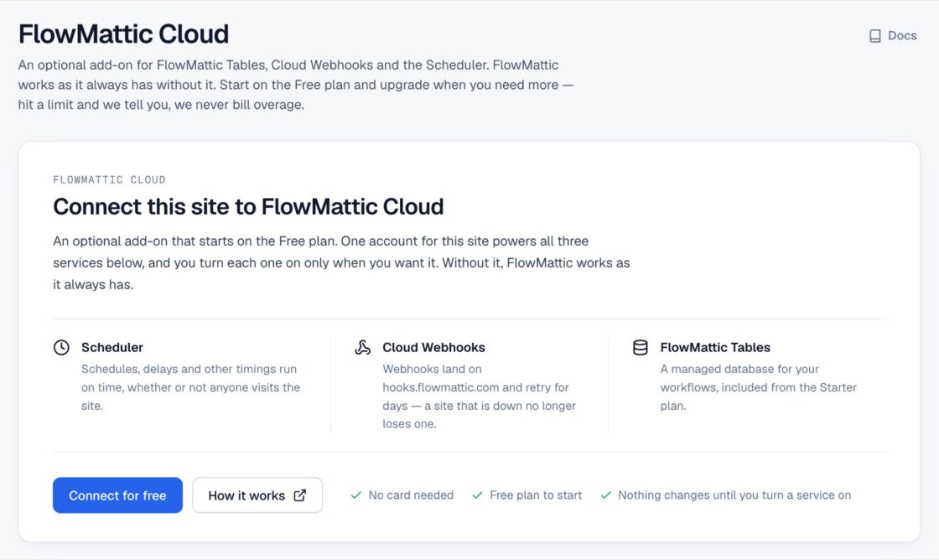Image resolution: width=939 pixels, height=560 pixels.
Task: Click the checkmark beside Nothing changes text
Action: point(606,495)
